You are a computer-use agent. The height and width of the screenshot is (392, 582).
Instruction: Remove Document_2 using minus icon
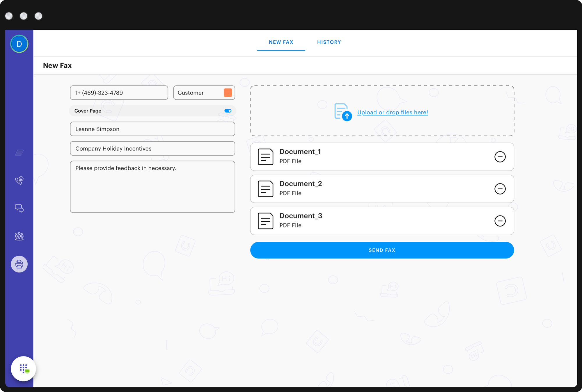click(x=500, y=189)
